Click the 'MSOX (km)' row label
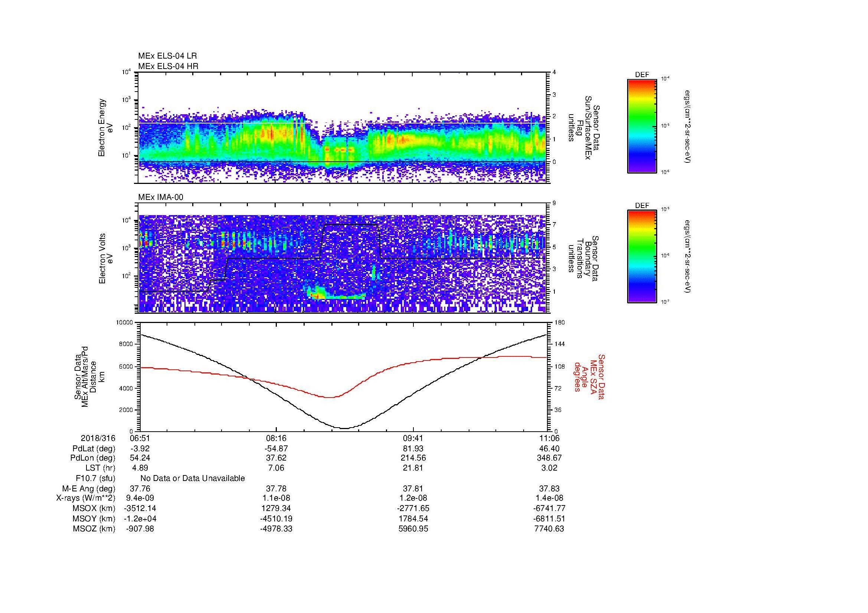This screenshot has width=868, height=613. (94, 509)
